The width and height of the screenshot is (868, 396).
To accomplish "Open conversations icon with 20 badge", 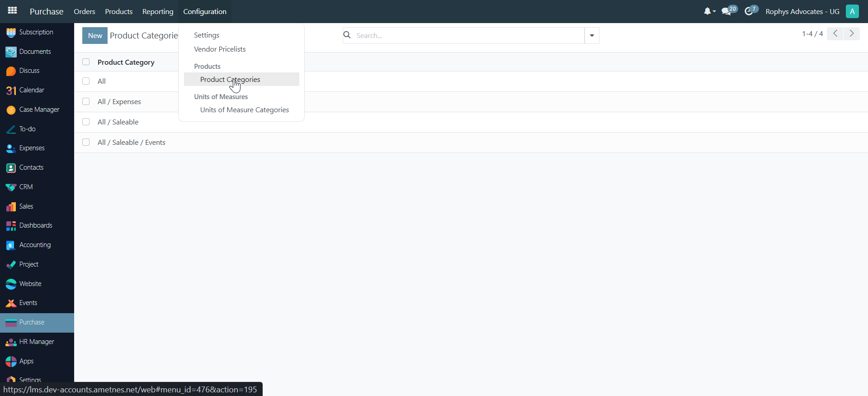I will pyautogui.click(x=729, y=11).
